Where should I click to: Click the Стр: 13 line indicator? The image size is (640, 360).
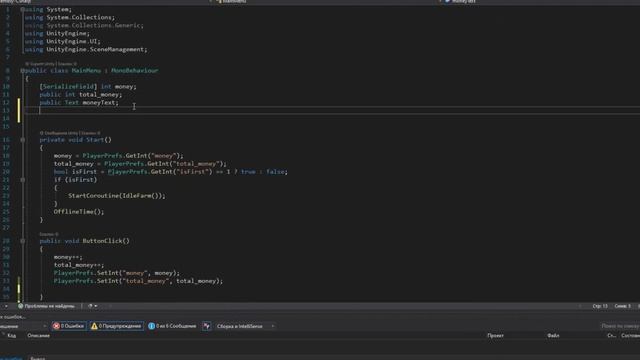coord(600,306)
